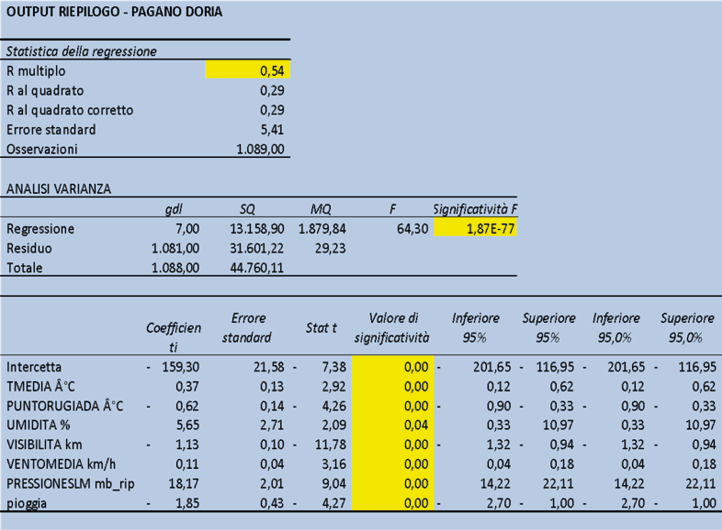722x530 pixels.
Task: Click the Residuo SQ value 31.601,22
Action: click(x=257, y=249)
